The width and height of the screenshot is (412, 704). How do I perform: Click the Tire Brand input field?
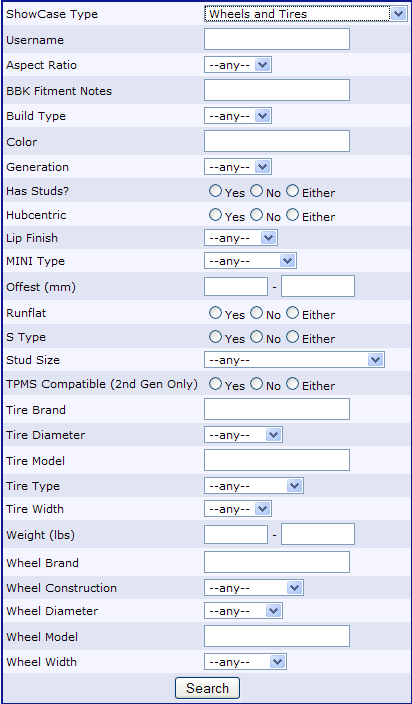277,409
